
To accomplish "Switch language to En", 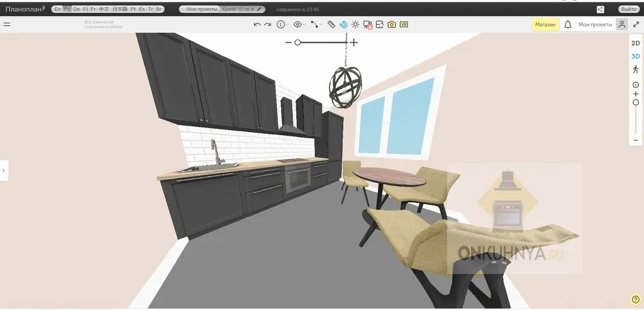I will click(x=58, y=9).
